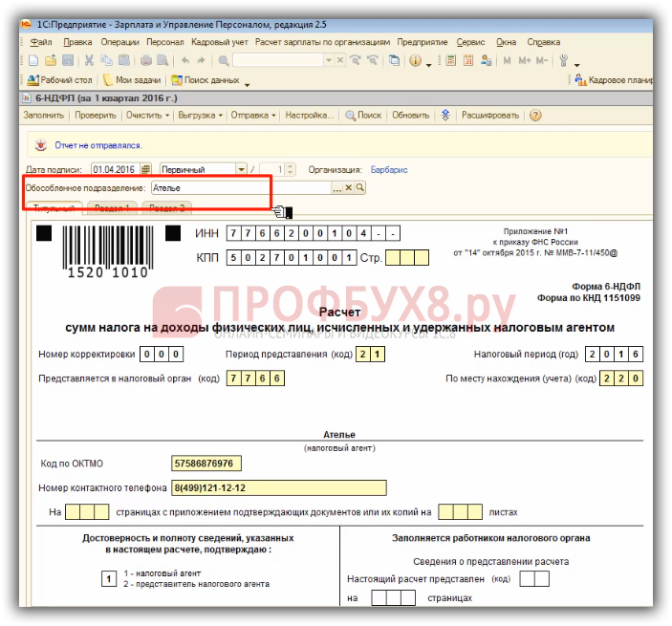
Task: Click the magnifier icon next to Ателье field
Action: pos(360,188)
